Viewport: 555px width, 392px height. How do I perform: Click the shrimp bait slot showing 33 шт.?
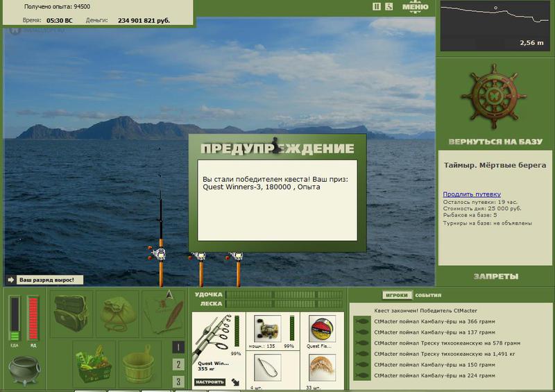click(322, 370)
